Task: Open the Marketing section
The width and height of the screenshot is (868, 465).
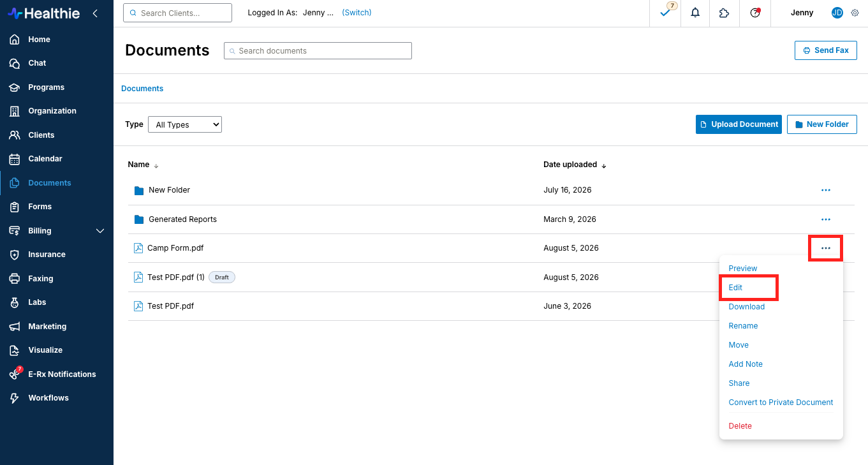Action: coord(47,327)
